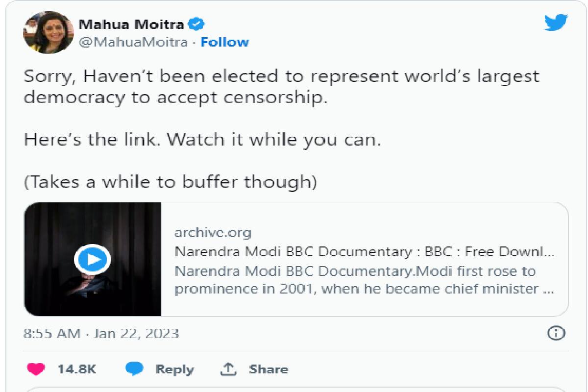Follow Mahua Moitra
588x392 pixels.
pyautogui.click(x=225, y=42)
